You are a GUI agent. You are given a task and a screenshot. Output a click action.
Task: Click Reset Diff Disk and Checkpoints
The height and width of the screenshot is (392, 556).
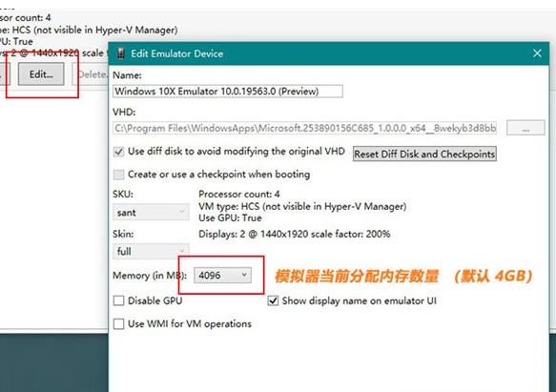coord(424,155)
